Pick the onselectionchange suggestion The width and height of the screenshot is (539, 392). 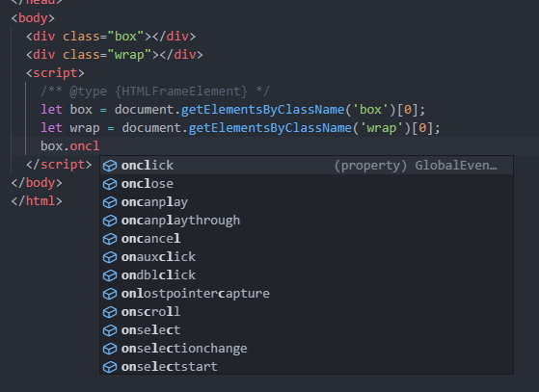[x=307, y=349]
